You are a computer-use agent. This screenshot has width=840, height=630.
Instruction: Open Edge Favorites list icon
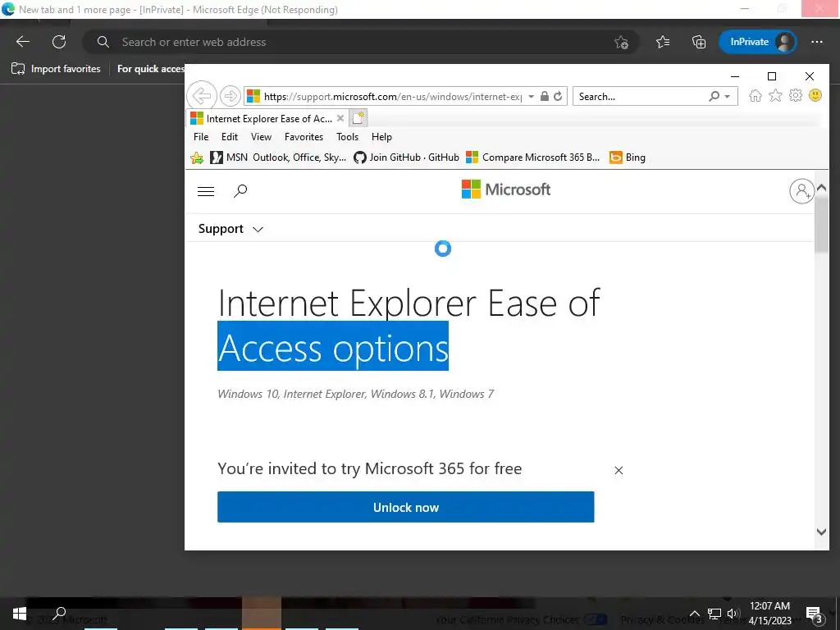[x=663, y=42]
